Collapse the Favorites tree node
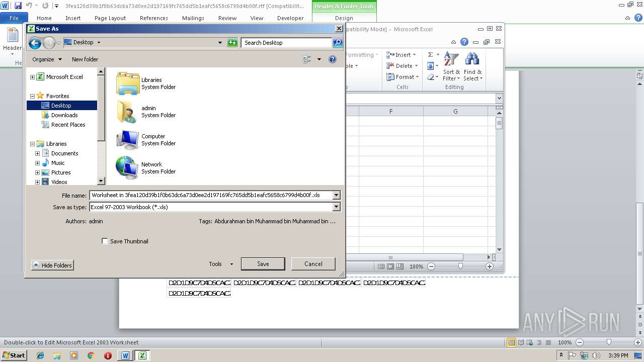The height and width of the screenshot is (362, 644). [33, 96]
